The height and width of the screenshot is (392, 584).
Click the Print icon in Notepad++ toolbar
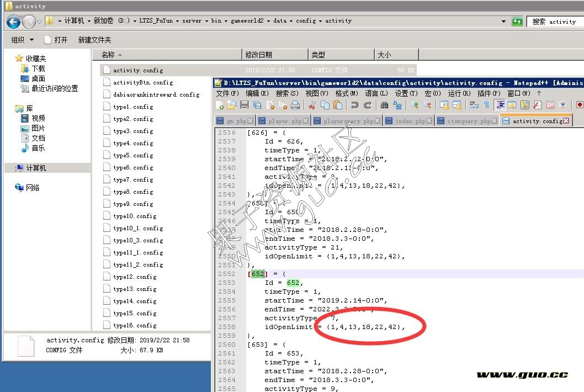point(295,105)
